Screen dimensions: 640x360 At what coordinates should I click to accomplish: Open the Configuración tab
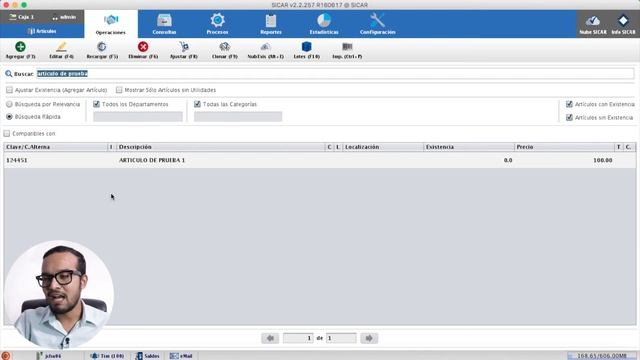click(x=378, y=24)
